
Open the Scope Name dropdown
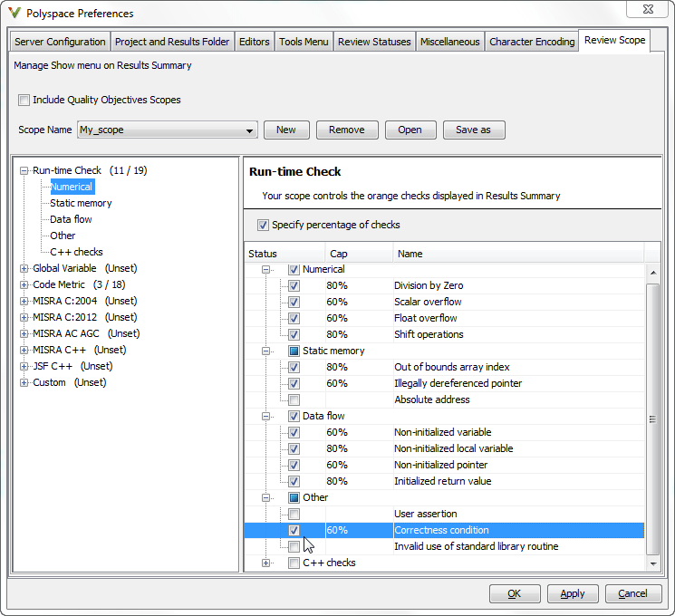coord(168,130)
